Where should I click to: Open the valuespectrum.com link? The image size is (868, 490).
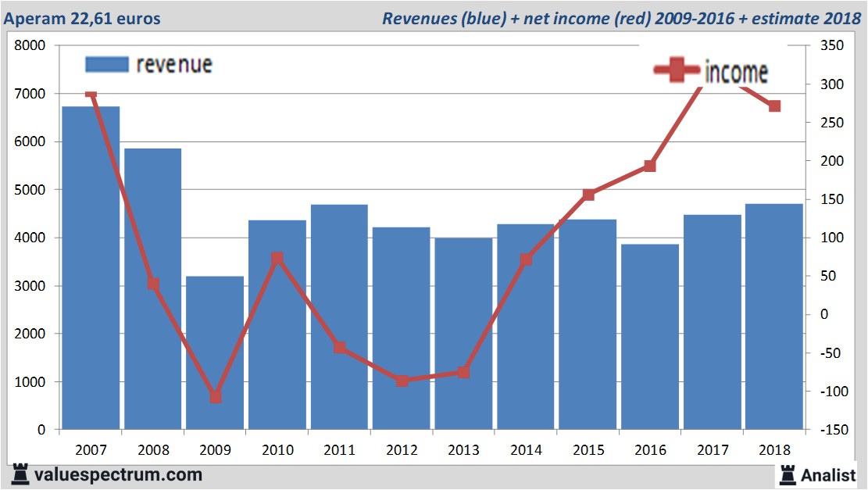click(x=118, y=474)
